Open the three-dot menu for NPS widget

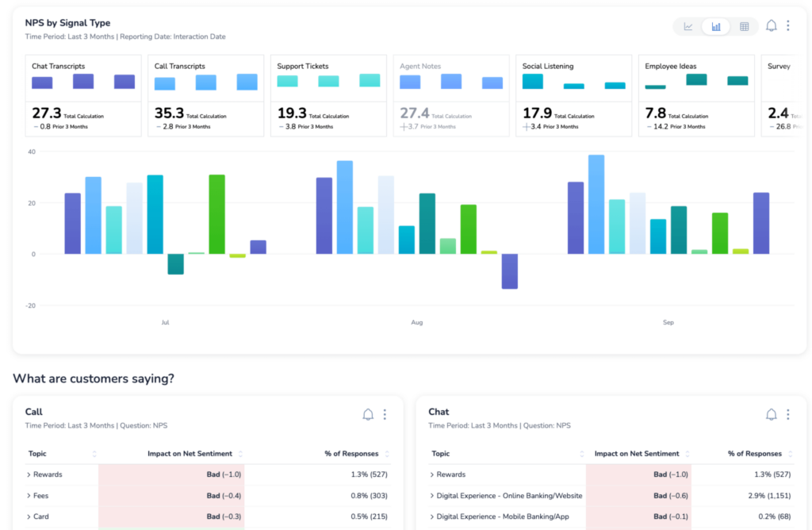tap(788, 25)
